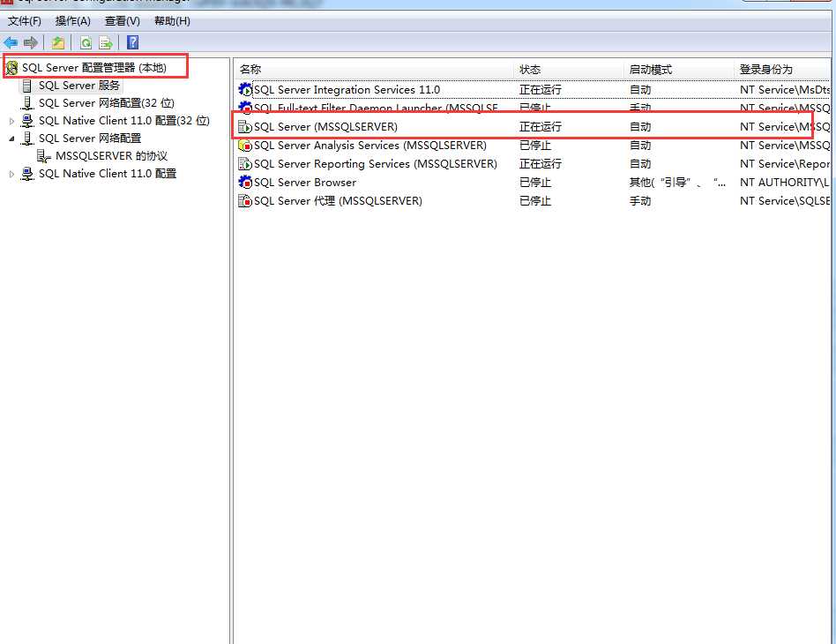Click the Export list toolbar icon
836x644 pixels.
[106, 42]
